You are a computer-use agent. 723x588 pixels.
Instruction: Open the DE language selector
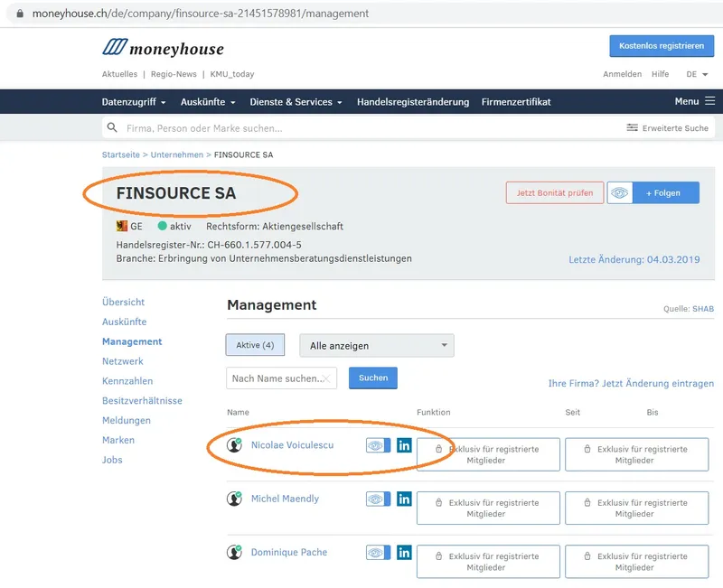click(696, 74)
